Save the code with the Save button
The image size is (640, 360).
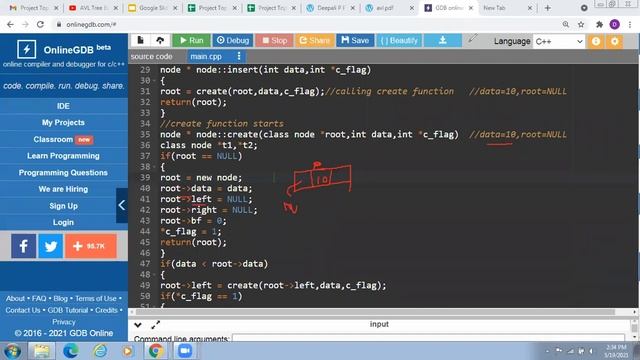[355, 40]
